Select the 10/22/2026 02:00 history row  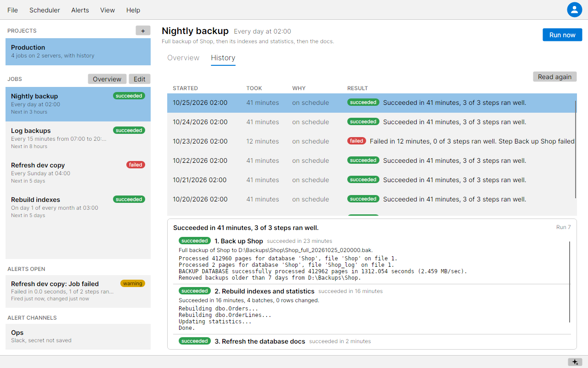pyautogui.click(x=372, y=161)
